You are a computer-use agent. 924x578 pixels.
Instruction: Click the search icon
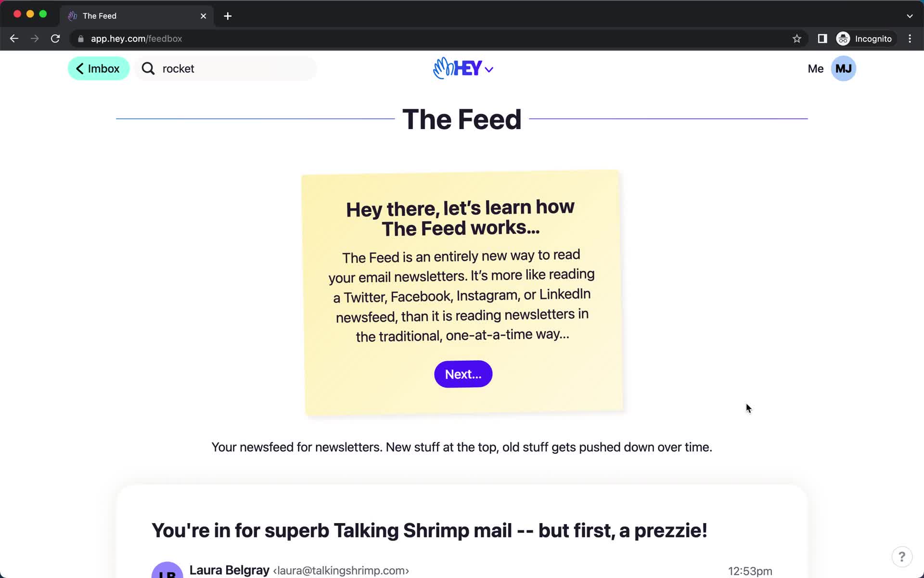click(x=147, y=68)
